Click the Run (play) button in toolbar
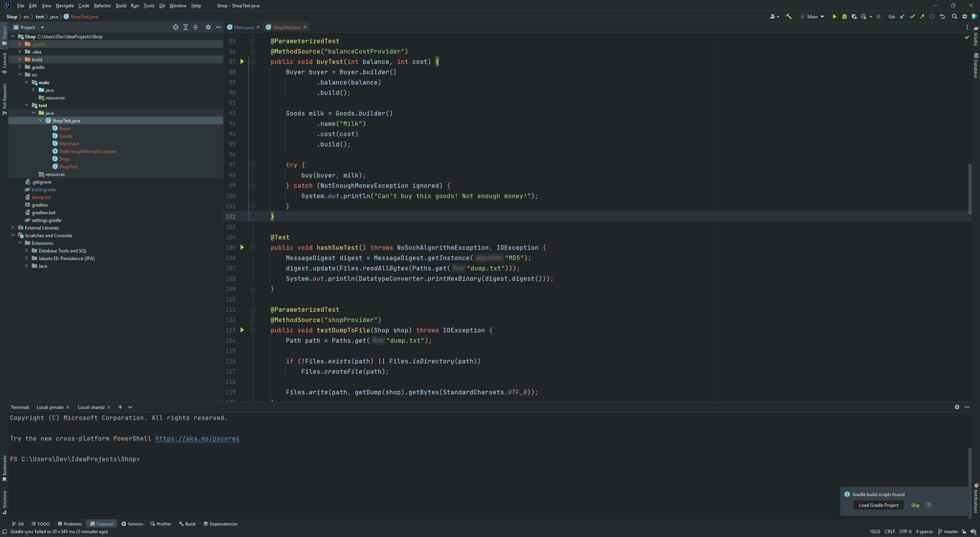980x537 pixels. (835, 16)
